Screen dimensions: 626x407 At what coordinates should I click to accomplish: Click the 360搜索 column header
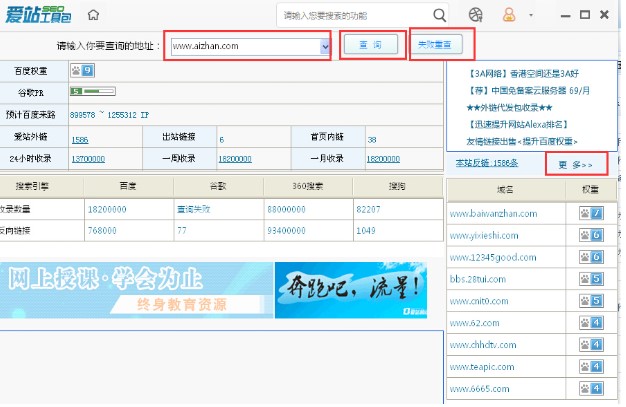(307, 186)
